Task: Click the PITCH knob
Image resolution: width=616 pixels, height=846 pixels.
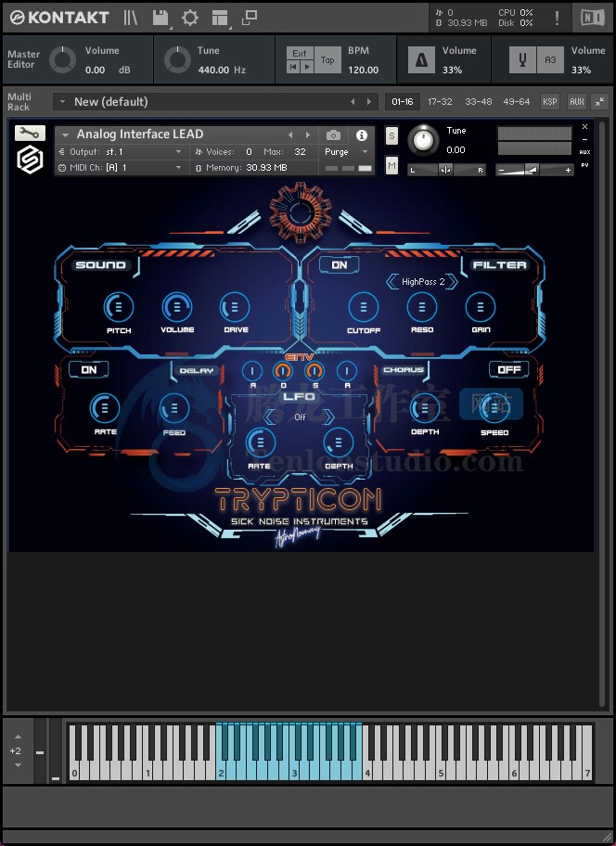Action: (x=118, y=308)
